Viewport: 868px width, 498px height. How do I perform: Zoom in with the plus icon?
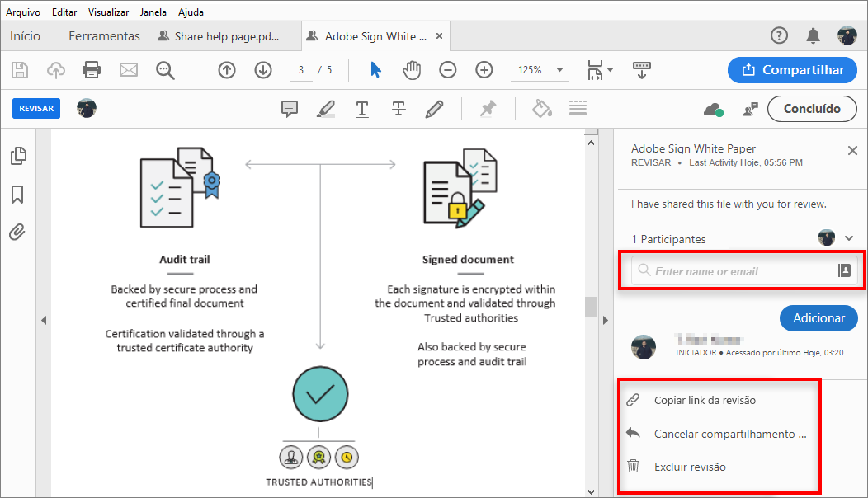click(484, 70)
